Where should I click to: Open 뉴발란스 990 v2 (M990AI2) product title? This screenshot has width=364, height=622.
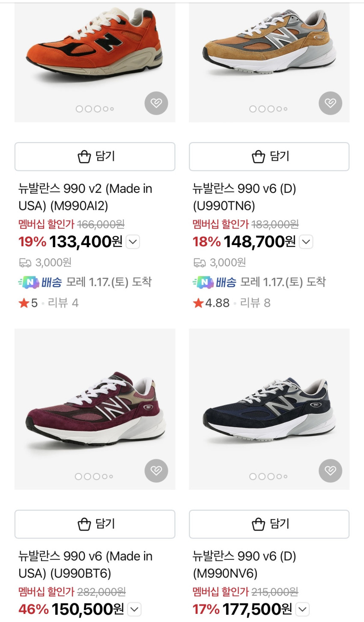click(x=85, y=197)
